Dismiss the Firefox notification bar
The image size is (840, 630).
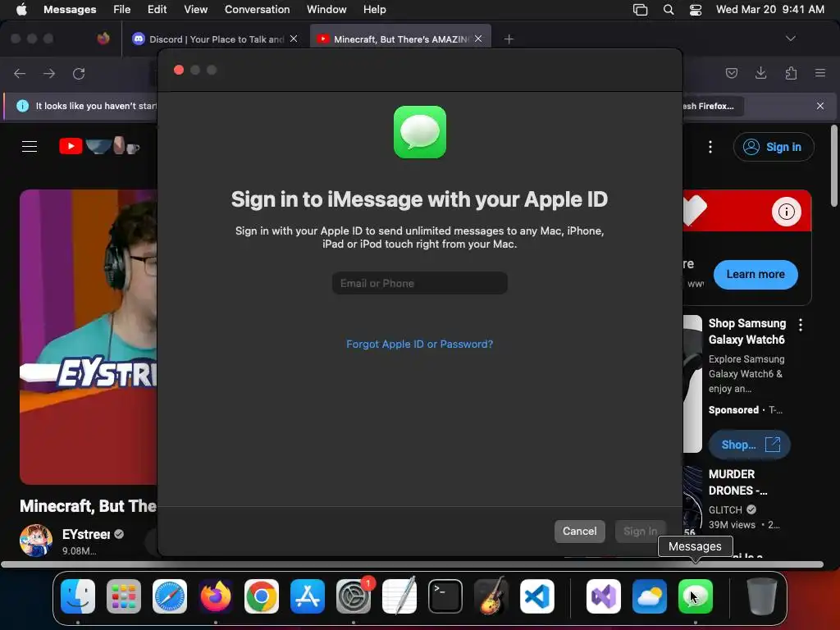point(820,106)
